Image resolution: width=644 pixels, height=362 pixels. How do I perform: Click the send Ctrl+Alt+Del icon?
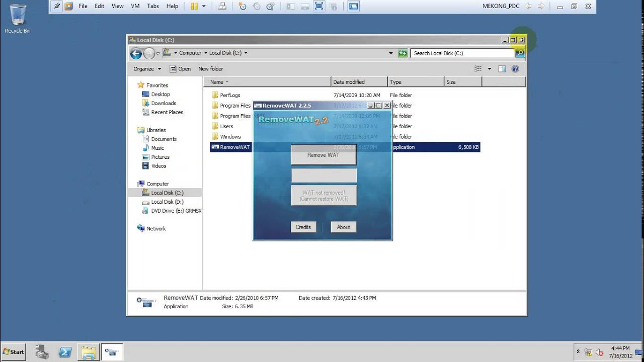pos(222,6)
